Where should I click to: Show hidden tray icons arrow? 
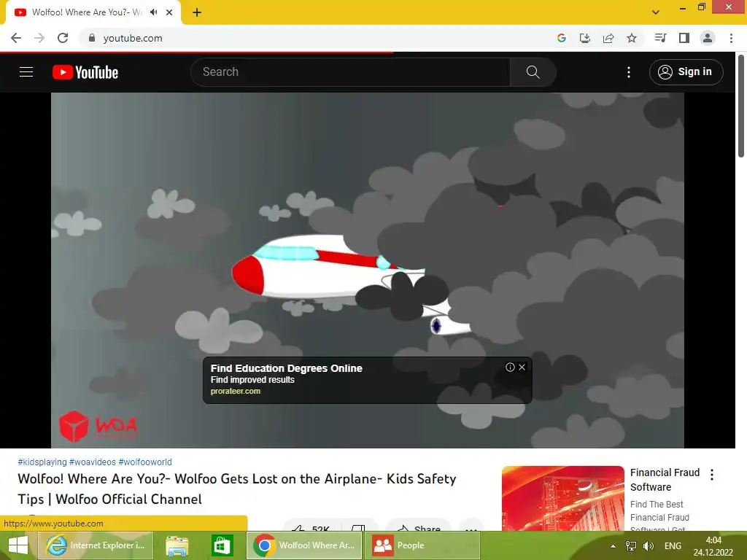point(613,546)
